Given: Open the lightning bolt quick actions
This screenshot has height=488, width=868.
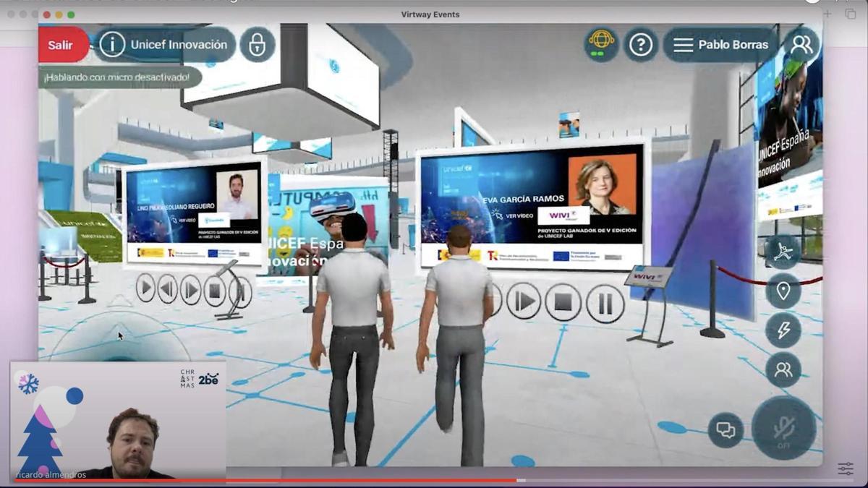Looking at the screenshot, I should pos(783,330).
